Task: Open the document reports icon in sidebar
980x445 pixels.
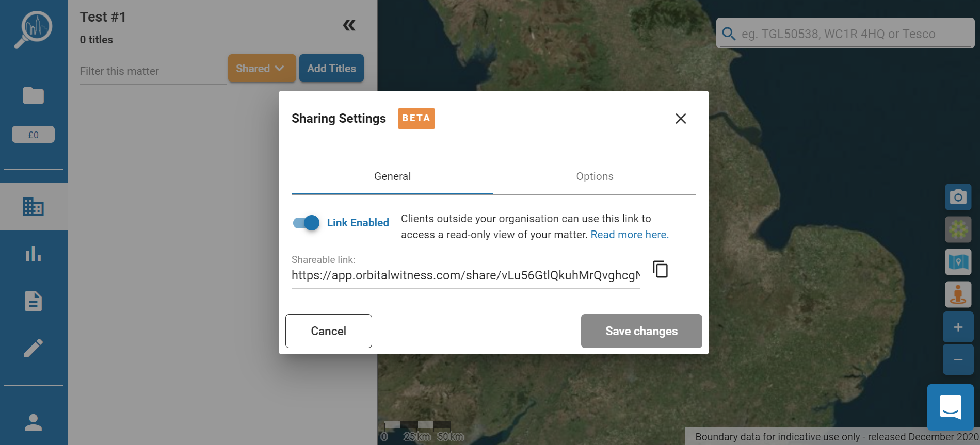Action: point(34,301)
